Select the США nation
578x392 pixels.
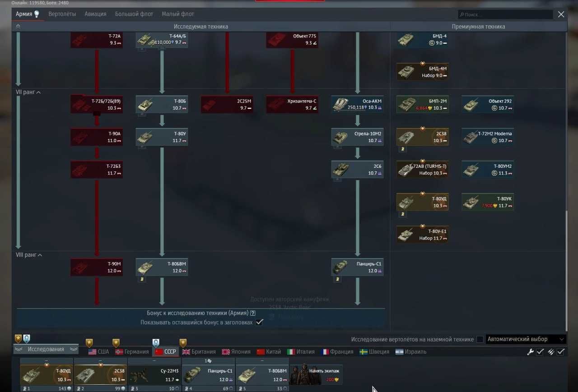pyautogui.click(x=98, y=352)
